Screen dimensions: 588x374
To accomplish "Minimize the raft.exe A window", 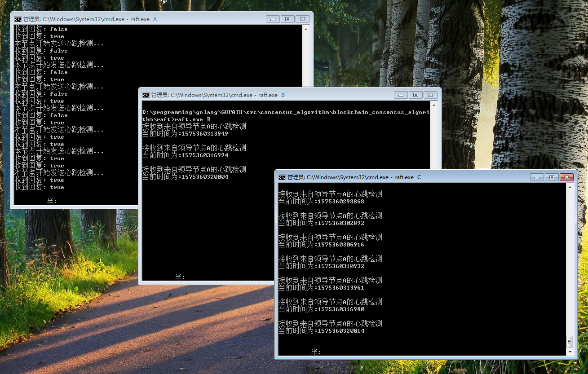I will pos(273,19).
